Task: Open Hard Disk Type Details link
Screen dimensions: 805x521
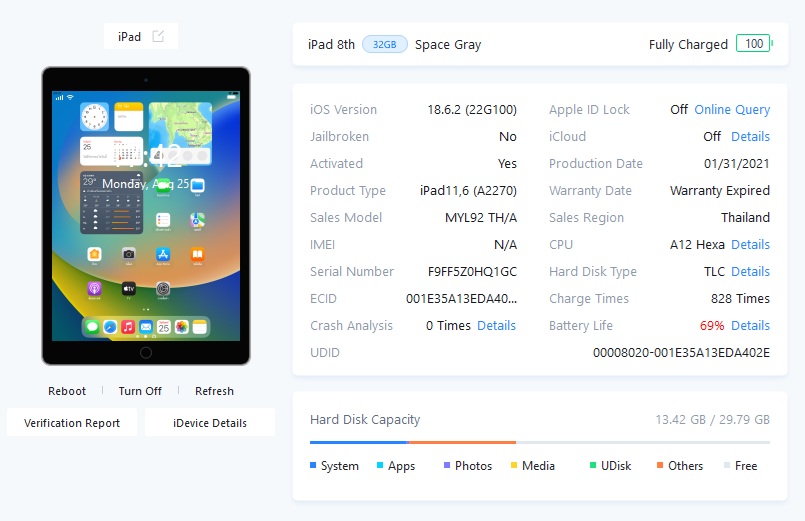Action: (750, 272)
